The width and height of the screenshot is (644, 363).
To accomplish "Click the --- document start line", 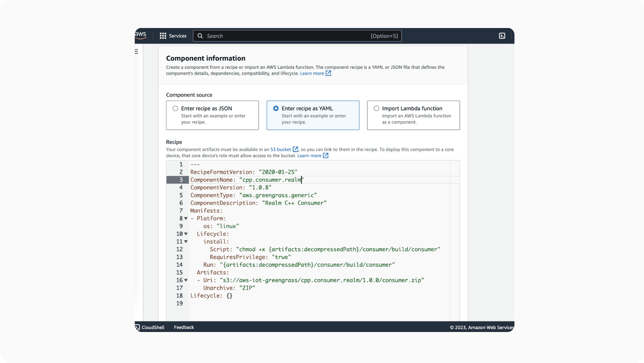I will (x=195, y=165).
